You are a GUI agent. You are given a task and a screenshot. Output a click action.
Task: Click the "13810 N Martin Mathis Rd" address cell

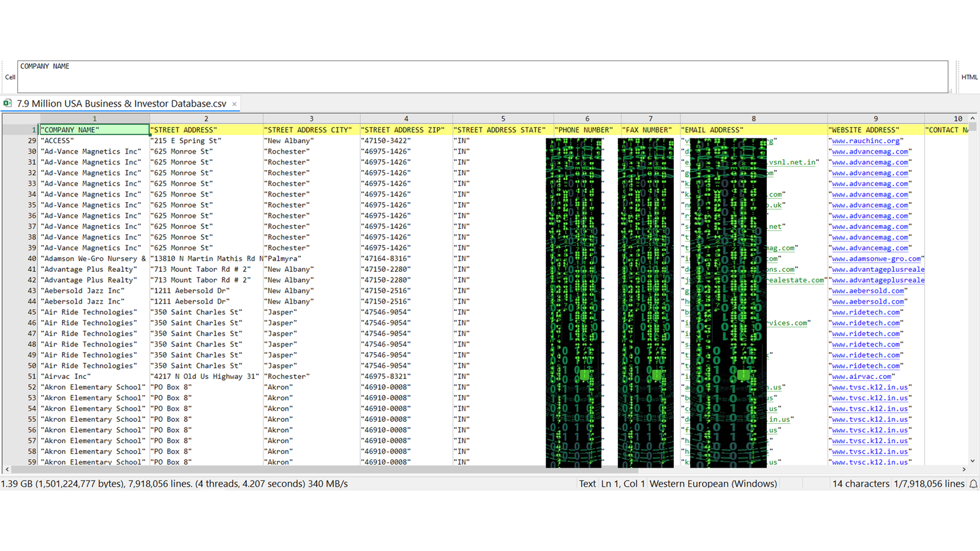coord(206,259)
